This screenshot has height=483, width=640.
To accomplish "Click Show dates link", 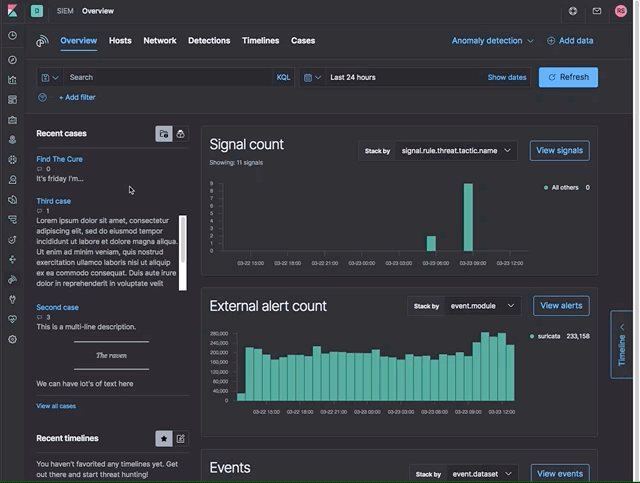I will pyautogui.click(x=507, y=77).
